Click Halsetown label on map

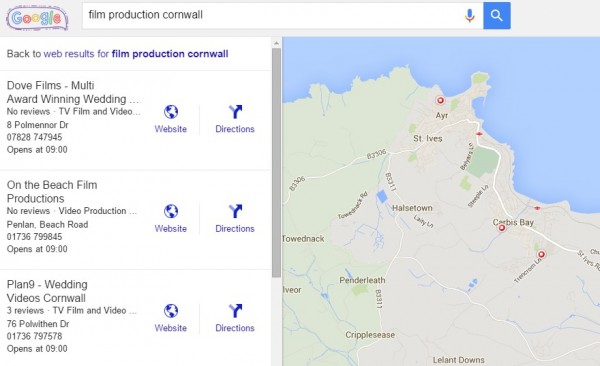pyautogui.click(x=412, y=208)
